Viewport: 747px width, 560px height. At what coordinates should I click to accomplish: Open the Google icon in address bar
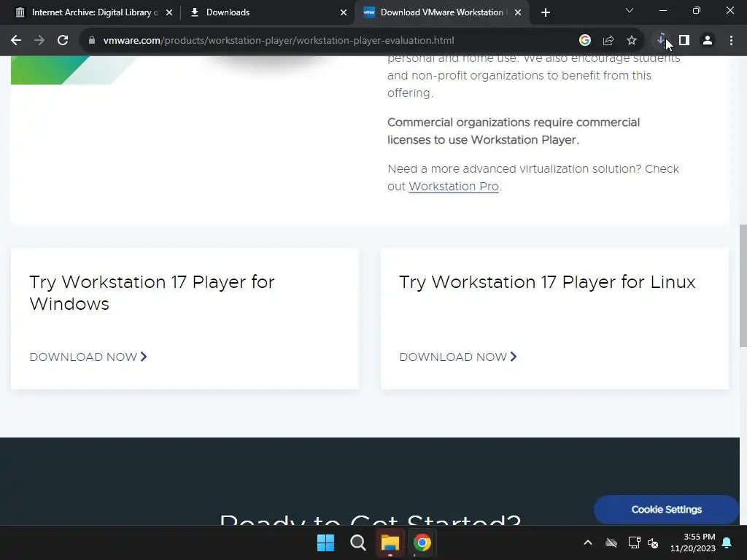pyautogui.click(x=585, y=41)
